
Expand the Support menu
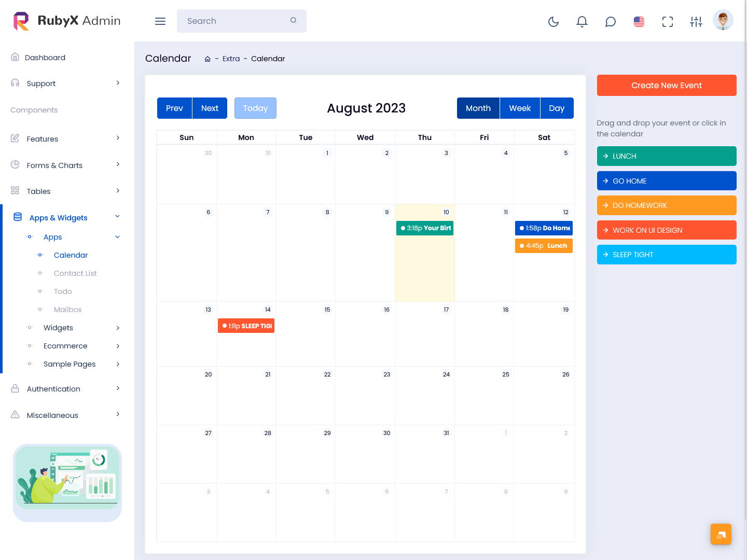(x=66, y=83)
